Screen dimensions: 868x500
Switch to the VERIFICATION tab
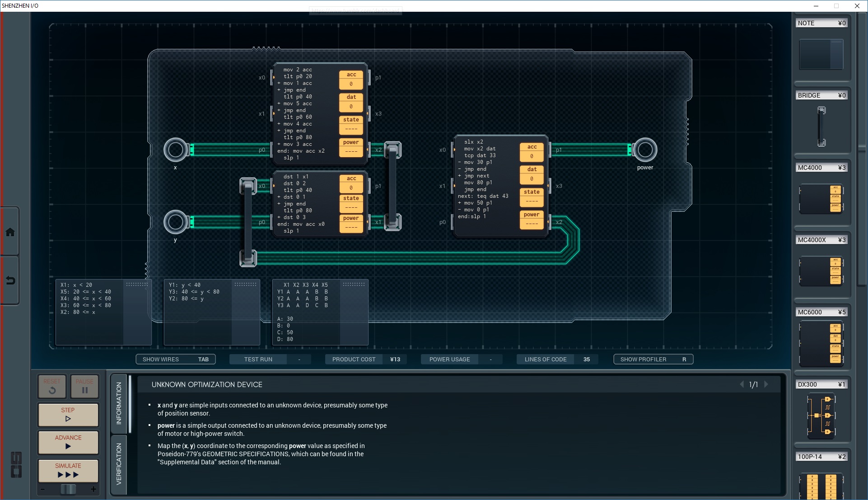tap(119, 463)
